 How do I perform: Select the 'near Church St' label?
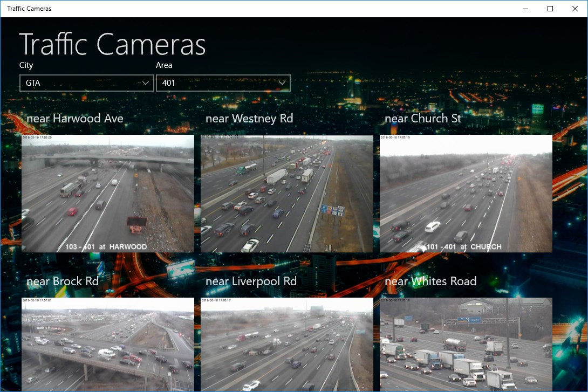tap(423, 119)
